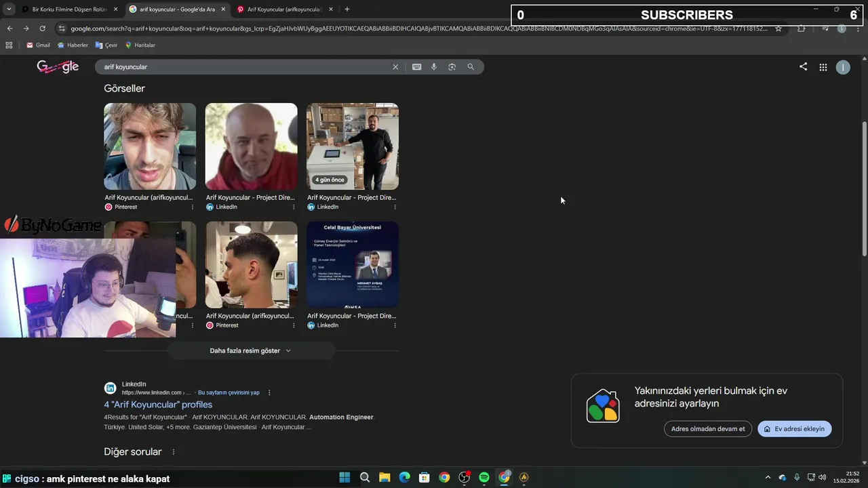Open the '4 gün önce' machine image thumbnail
Screen dimensions: 868x488
coord(353,146)
